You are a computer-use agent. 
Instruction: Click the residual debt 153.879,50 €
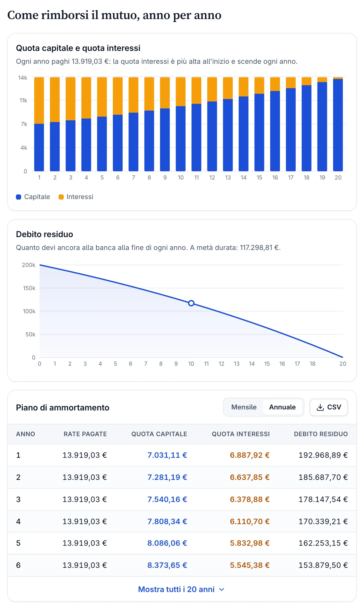pyautogui.click(x=323, y=565)
